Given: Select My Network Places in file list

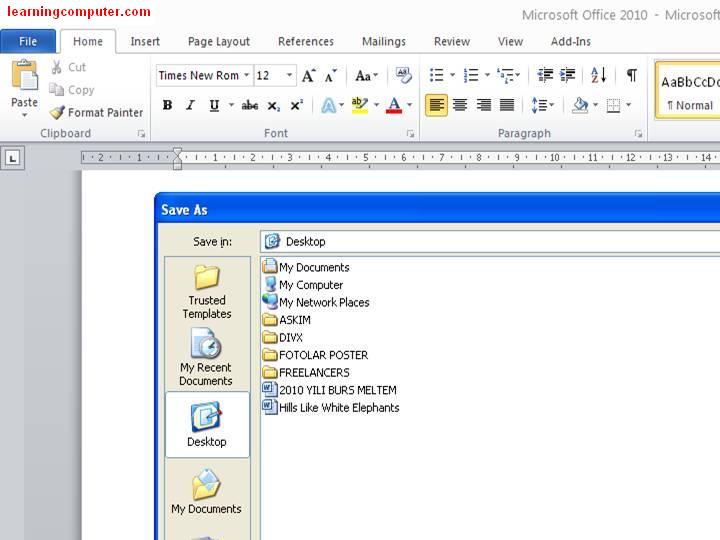Looking at the screenshot, I should [x=316, y=302].
